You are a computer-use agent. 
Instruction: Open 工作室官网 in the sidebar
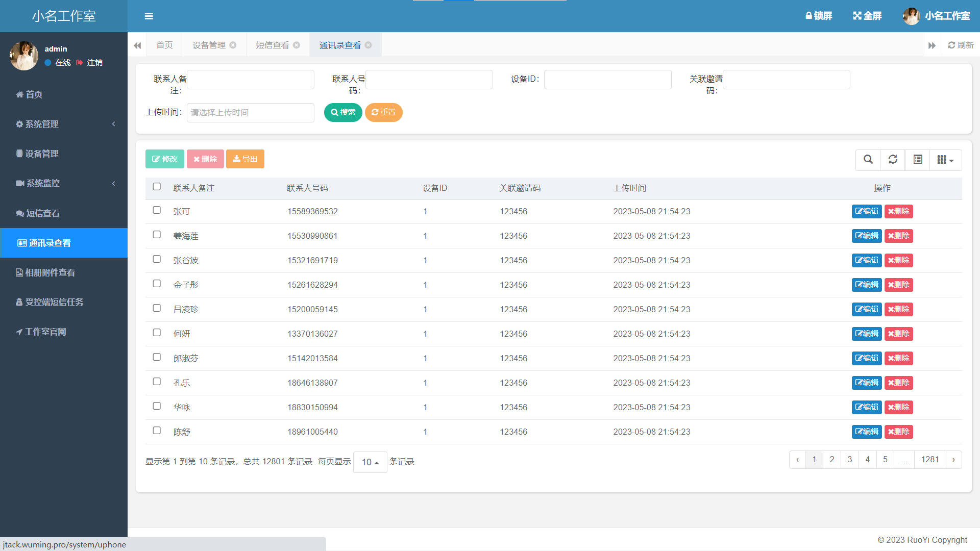tap(64, 332)
